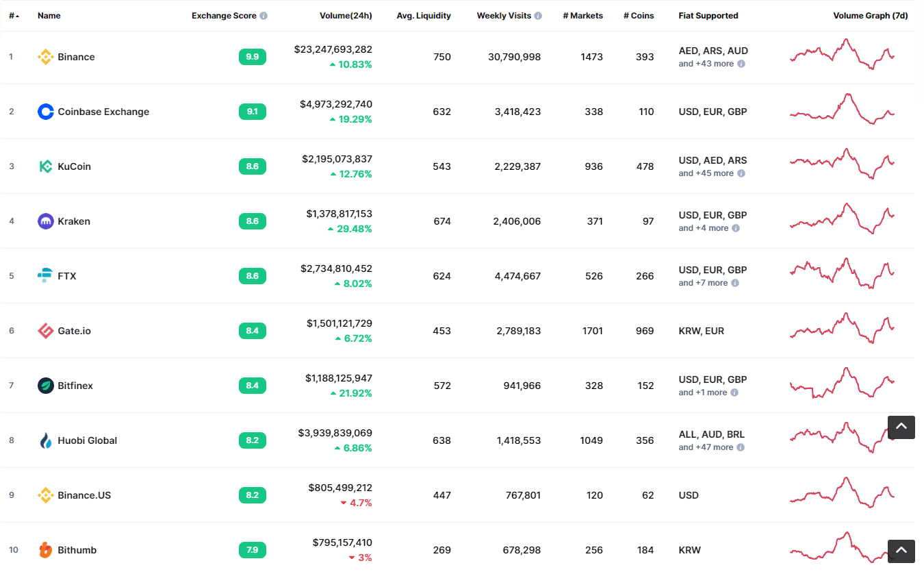This screenshot has width=924, height=574.
Task: Open the Coinbase Exchange link
Action: tap(103, 112)
